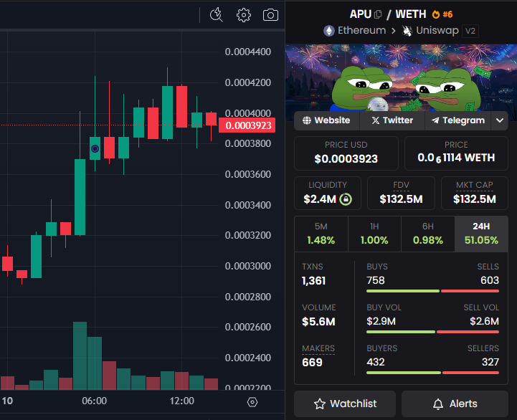
Task: Copy APU token address icon
Action: click(378, 14)
